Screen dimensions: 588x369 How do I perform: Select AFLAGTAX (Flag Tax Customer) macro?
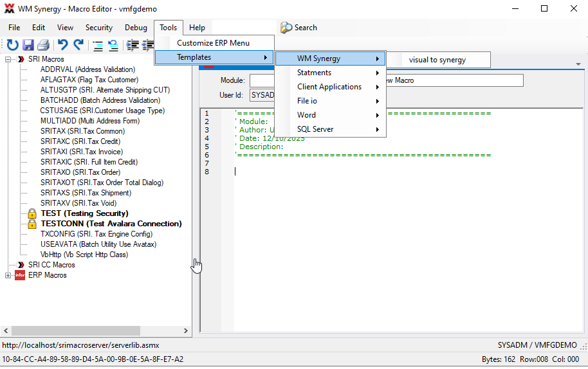point(89,80)
